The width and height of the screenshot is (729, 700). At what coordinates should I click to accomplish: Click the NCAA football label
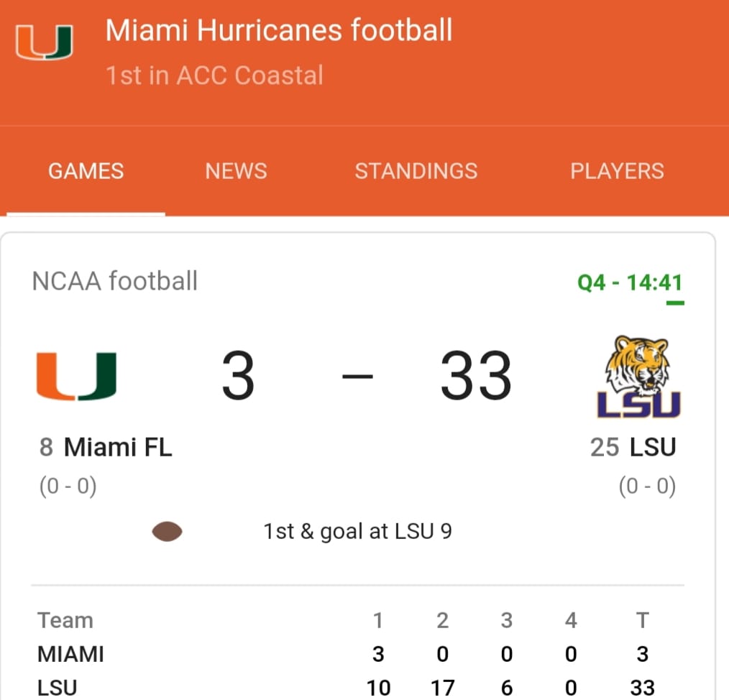point(115,281)
